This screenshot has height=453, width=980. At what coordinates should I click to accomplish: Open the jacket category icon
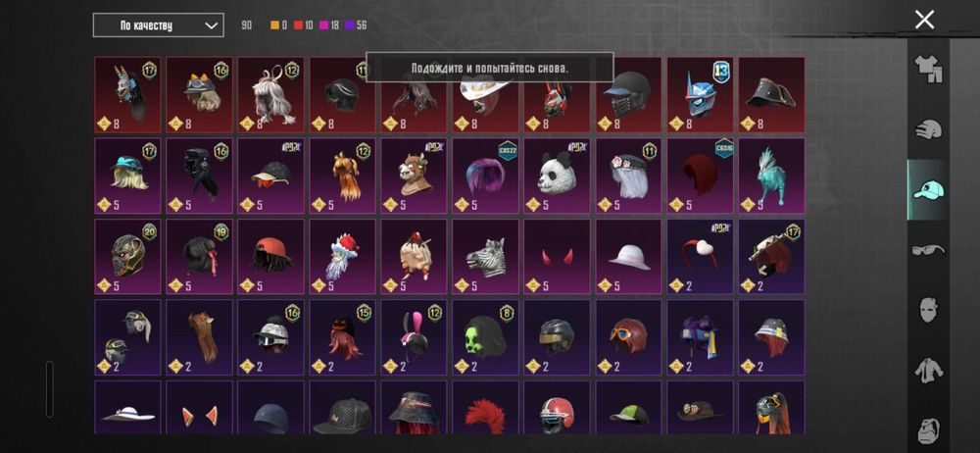928,370
